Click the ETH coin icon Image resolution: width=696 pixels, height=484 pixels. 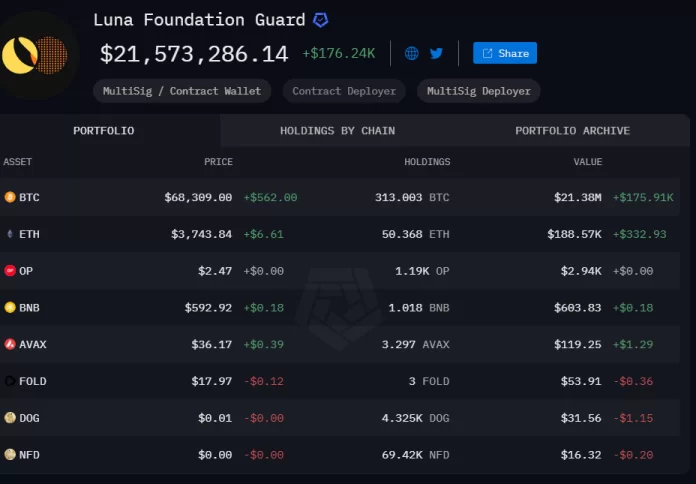pos(10,234)
